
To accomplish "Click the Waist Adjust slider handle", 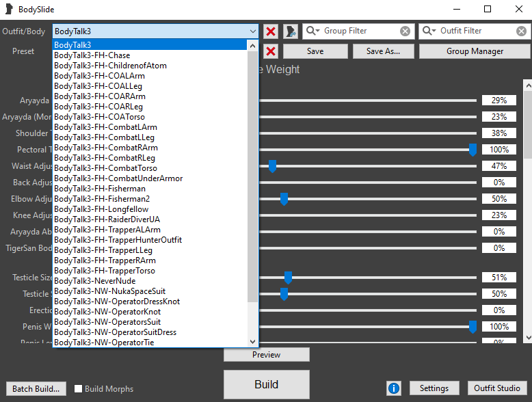I will 272,166.
